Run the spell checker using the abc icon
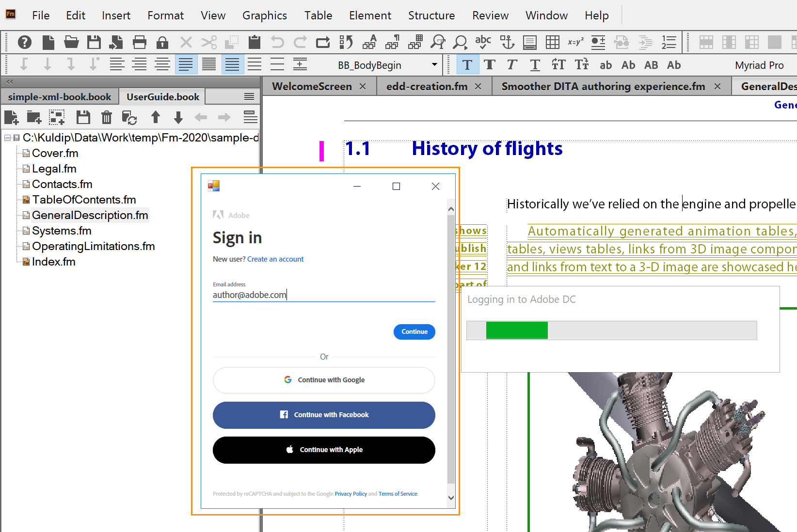 click(483, 42)
